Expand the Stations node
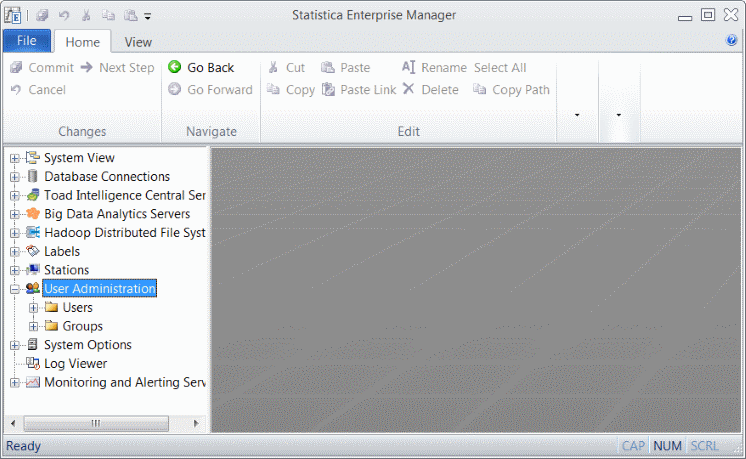The image size is (746, 459). 15,271
